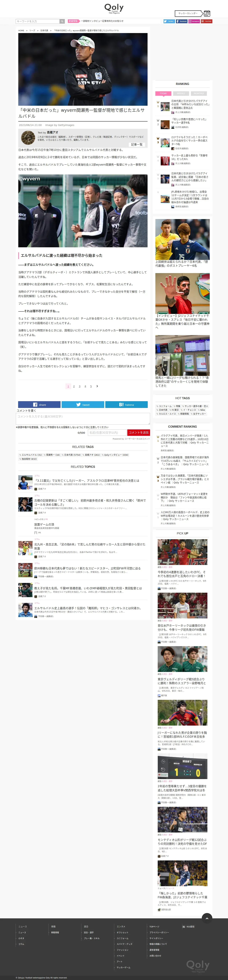Click the search magnifier button
228x980 pixels.
point(62,21)
